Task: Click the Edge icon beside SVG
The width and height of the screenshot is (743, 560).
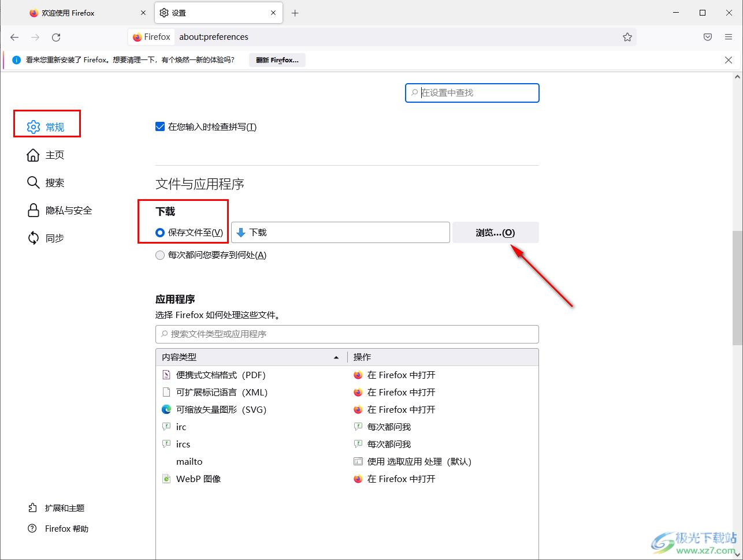Action: pos(166,409)
